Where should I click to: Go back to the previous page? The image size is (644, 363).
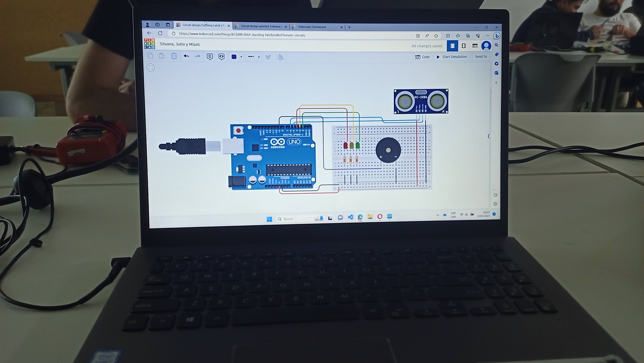point(149,33)
